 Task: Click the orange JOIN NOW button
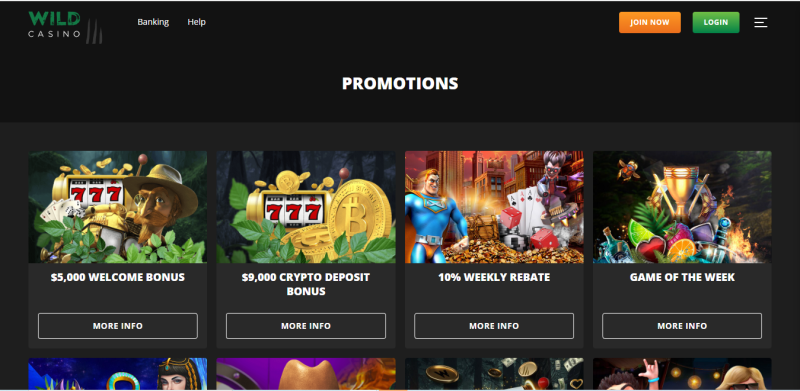[x=649, y=22]
